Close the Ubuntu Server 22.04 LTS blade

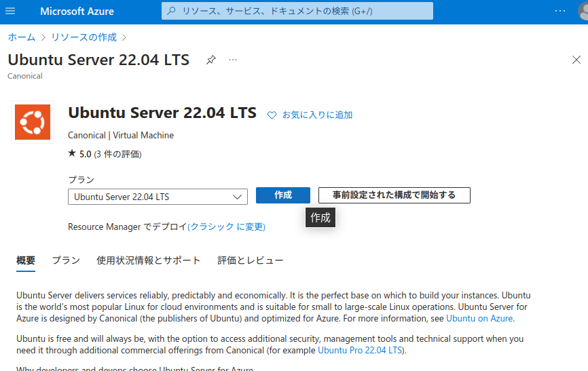point(576,60)
